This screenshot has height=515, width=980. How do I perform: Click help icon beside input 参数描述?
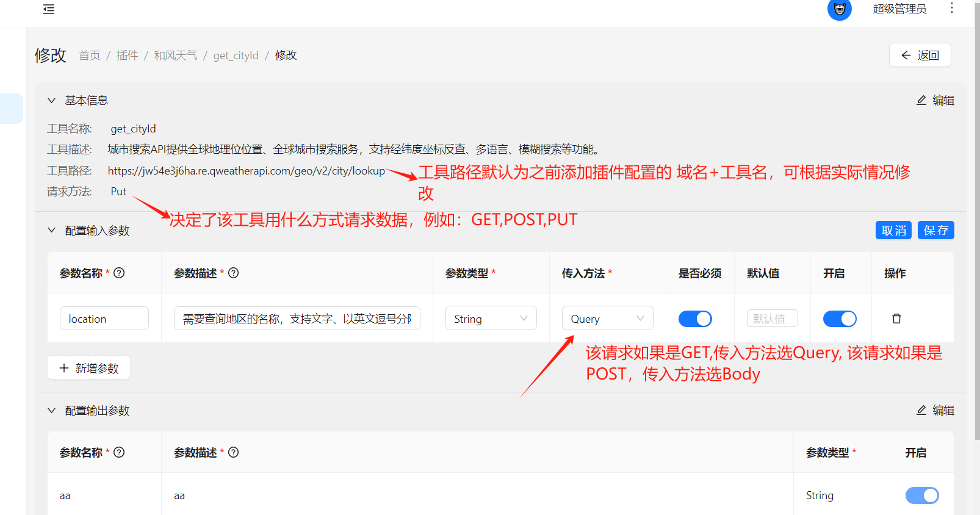pos(234,273)
